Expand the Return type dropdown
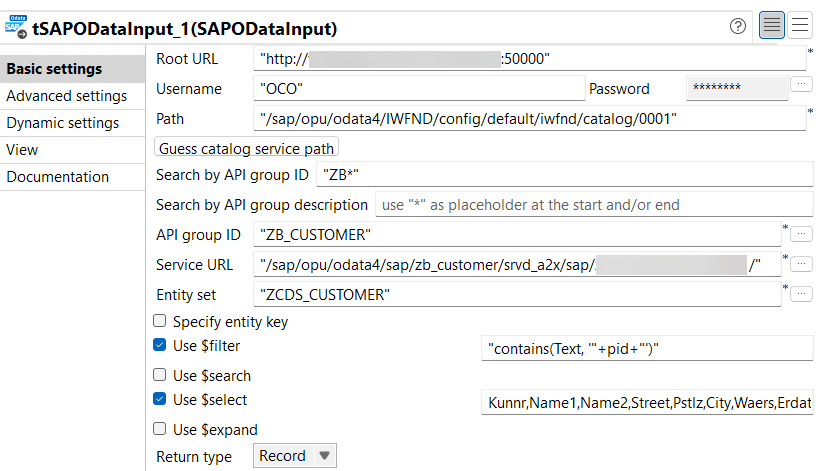Viewport: 816px width, 471px height. pos(297,456)
